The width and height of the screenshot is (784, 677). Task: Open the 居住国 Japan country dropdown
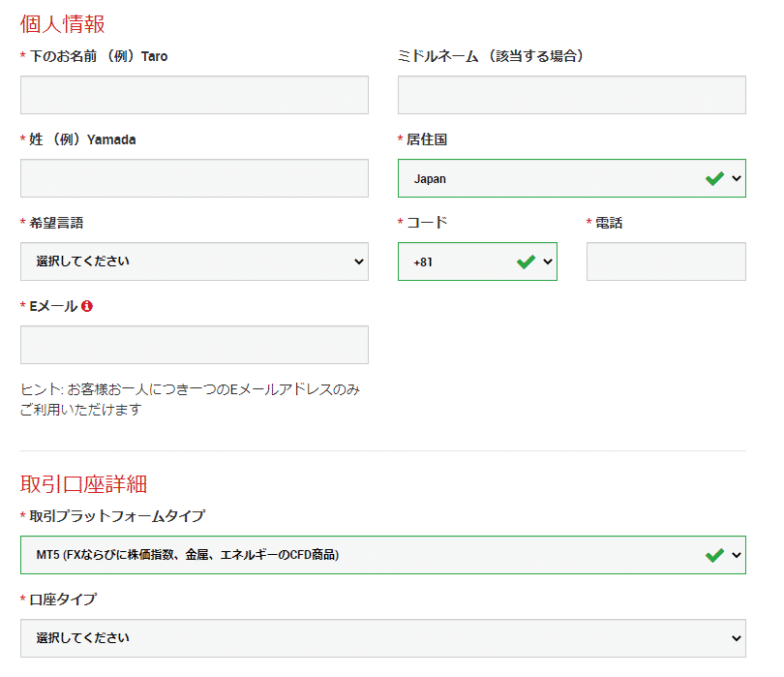(x=572, y=178)
